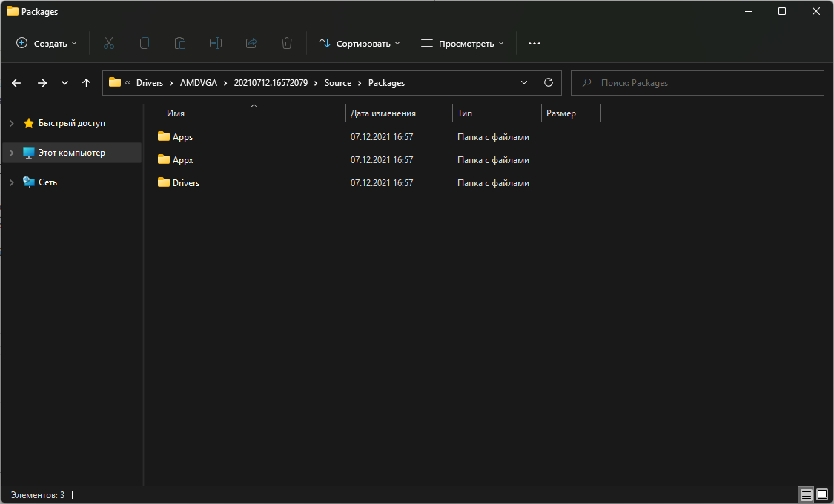Select the Drivers folder name in list
The width and height of the screenshot is (834, 504).
(185, 183)
